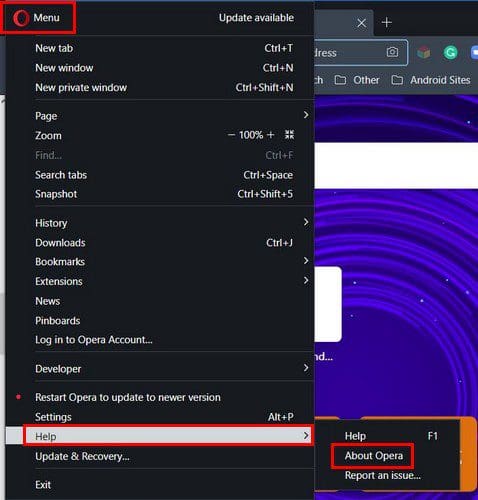Image resolution: width=478 pixels, height=500 pixels.
Task: Click the camera snapshot icon in address bar
Action: pyautogui.click(x=392, y=52)
